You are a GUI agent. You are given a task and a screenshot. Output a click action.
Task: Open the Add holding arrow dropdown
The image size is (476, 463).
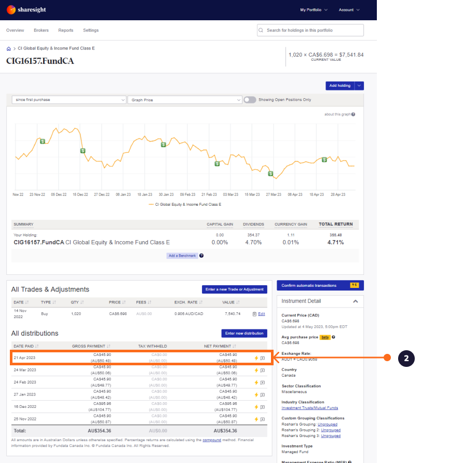(359, 86)
